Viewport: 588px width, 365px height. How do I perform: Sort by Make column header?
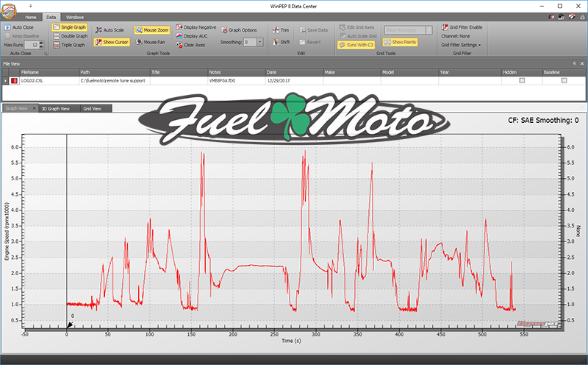coord(352,72)
